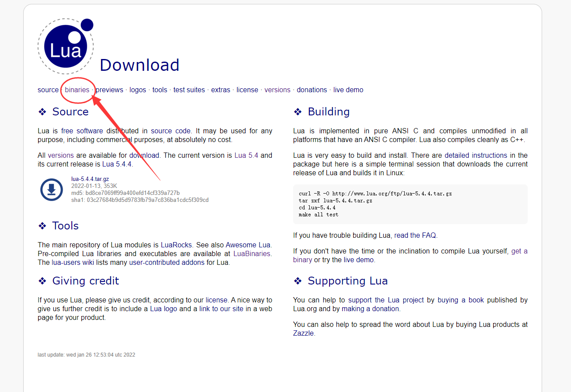Viewport: 571px width, 392px height.
Task: Open the license navigation link
Action: pos(247,90)
